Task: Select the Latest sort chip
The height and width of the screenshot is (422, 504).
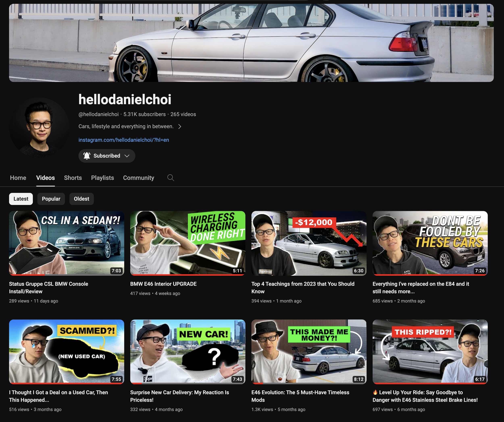Action: [x=21, y=199]
